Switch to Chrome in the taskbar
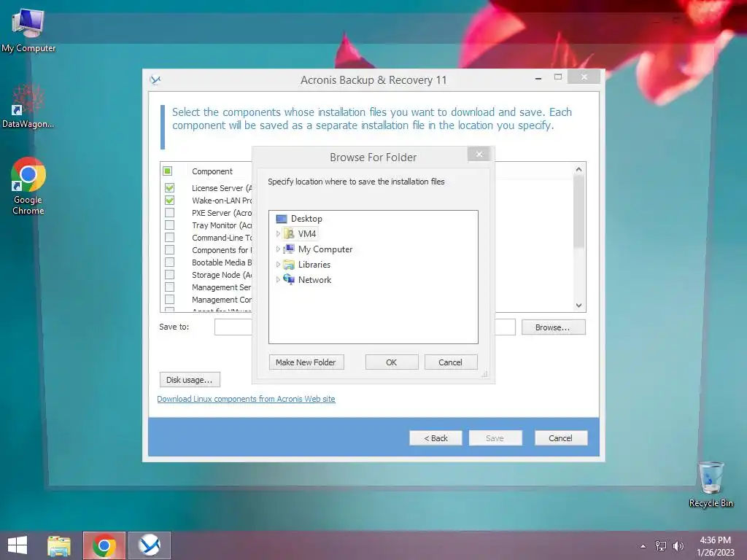The width and height of the screenshot is (747, 560). [104, 545]
